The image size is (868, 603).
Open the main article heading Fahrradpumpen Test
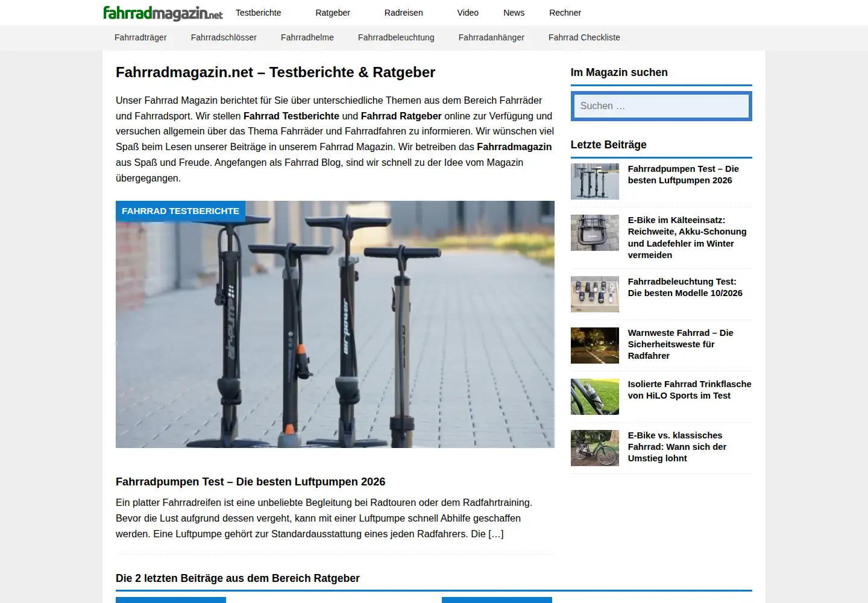click(x=250, y=482)
